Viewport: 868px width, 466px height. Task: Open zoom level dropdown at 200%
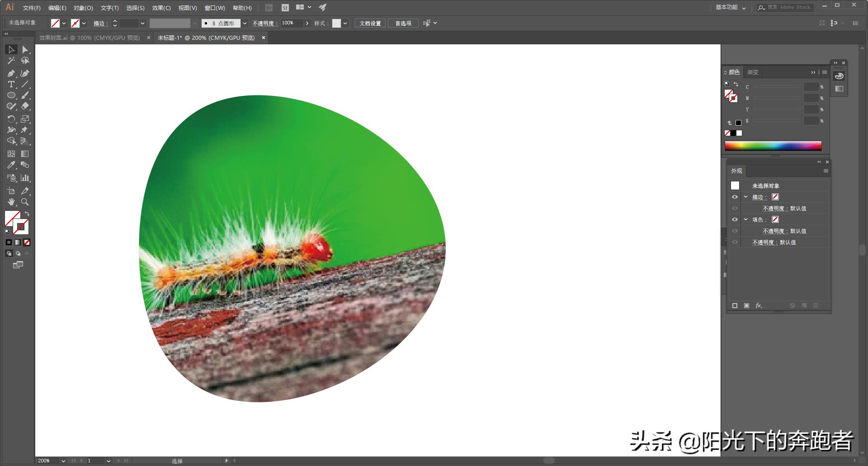(63, 461)
